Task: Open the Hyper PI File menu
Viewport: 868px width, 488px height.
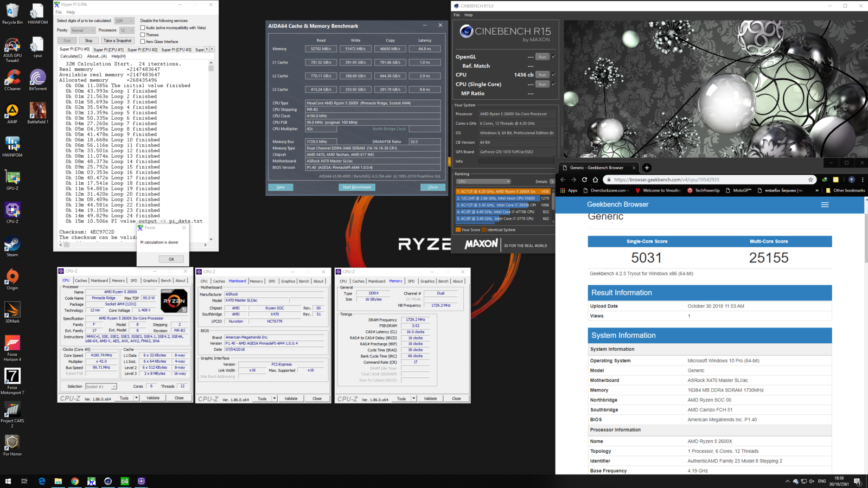Action: pyautogui.click(x=59, y=12)
